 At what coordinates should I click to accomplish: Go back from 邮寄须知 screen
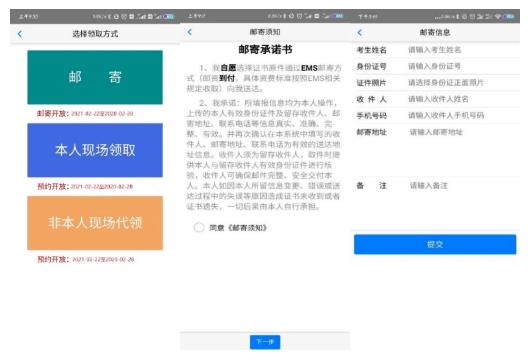(x=190, y=32)
